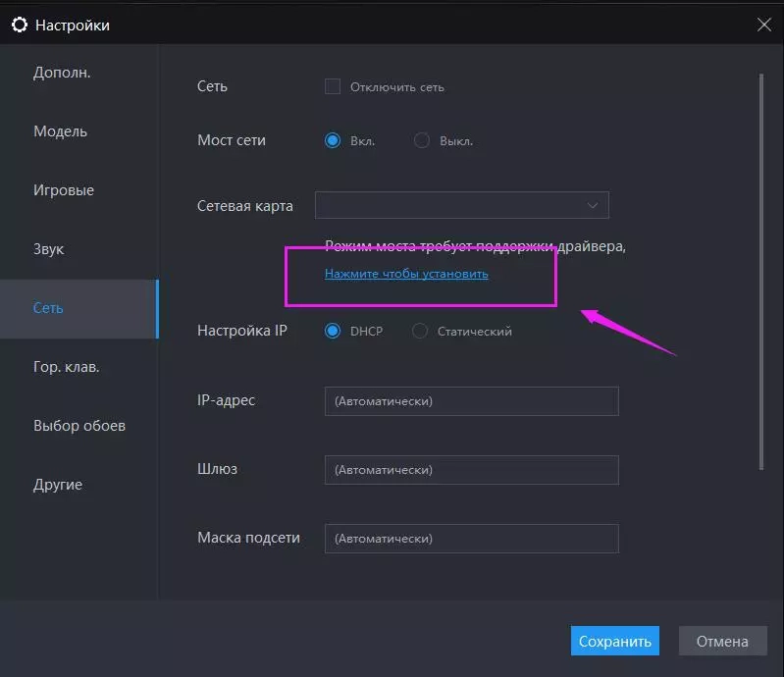Close the Настройки settings window

(764, 26)
